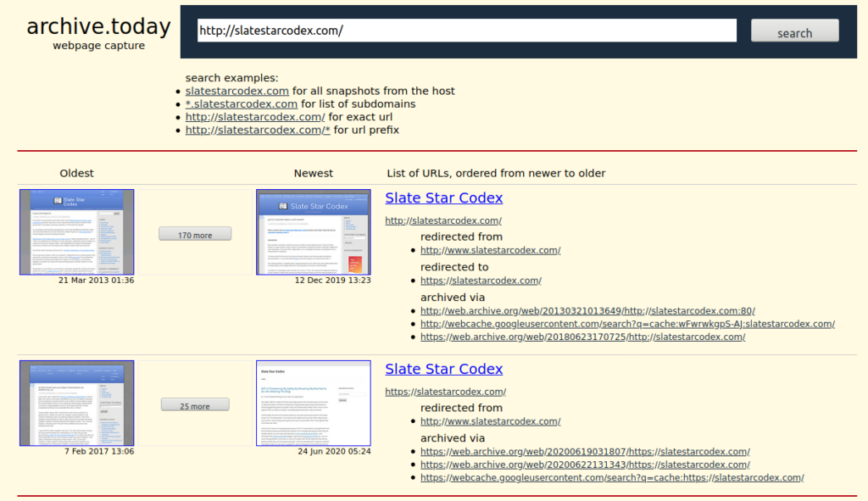Screen dimensions: 868x501
Task: Click the 'Newest' column header
Action: (314, 173)
